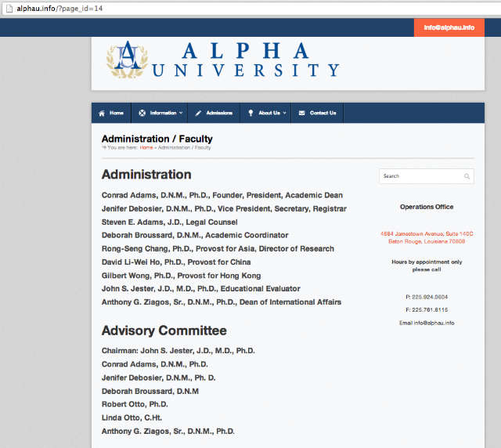The width and height of the screenshot is (501, 448).
Task: Open the Admissions menu item
Action: (219, 113)
